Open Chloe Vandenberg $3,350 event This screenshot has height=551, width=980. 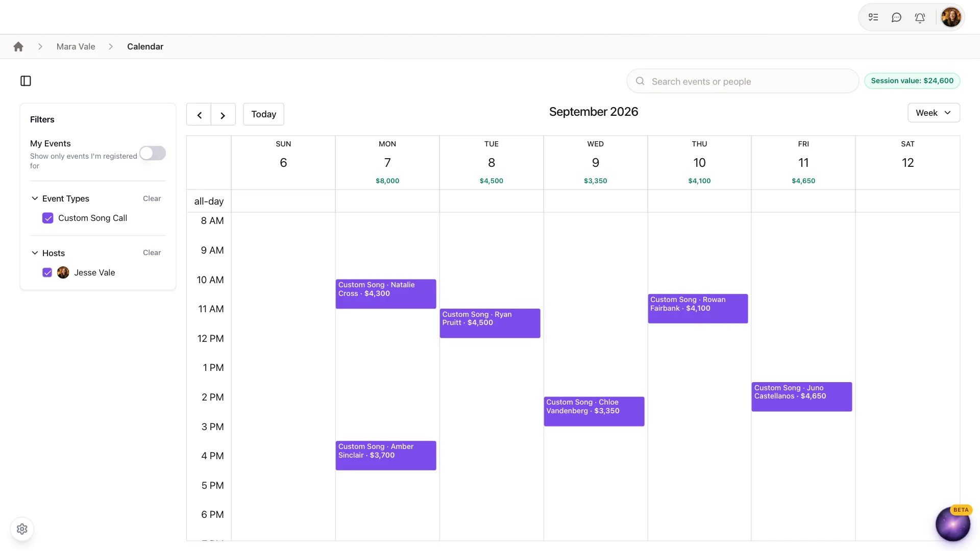pyautogui.click(x=594, y=411)
